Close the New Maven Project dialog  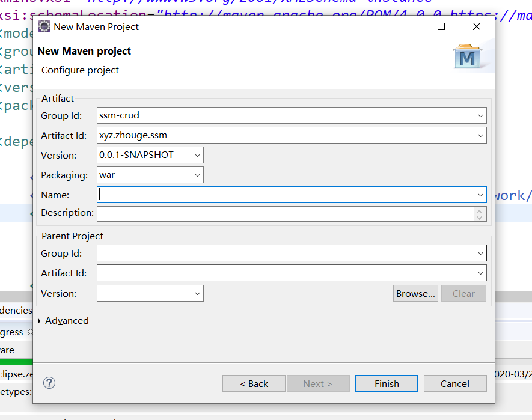476,26
